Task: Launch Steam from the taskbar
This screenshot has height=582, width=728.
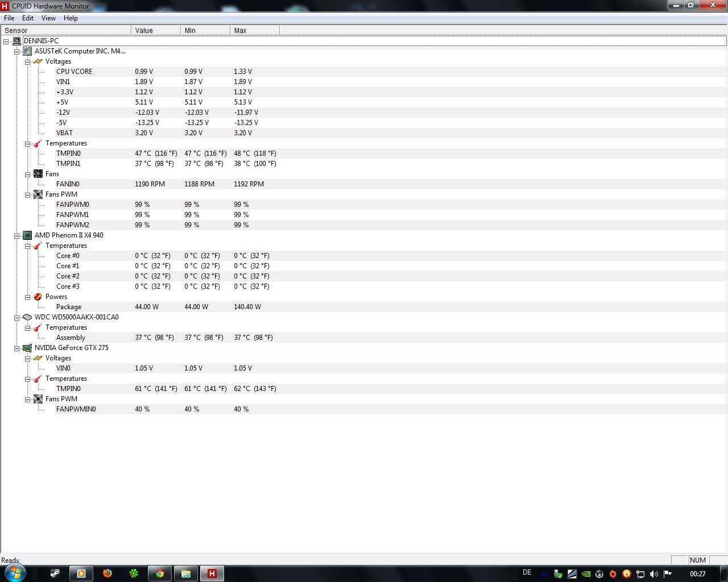Action: pyautogui.click(x=55, y=573)
